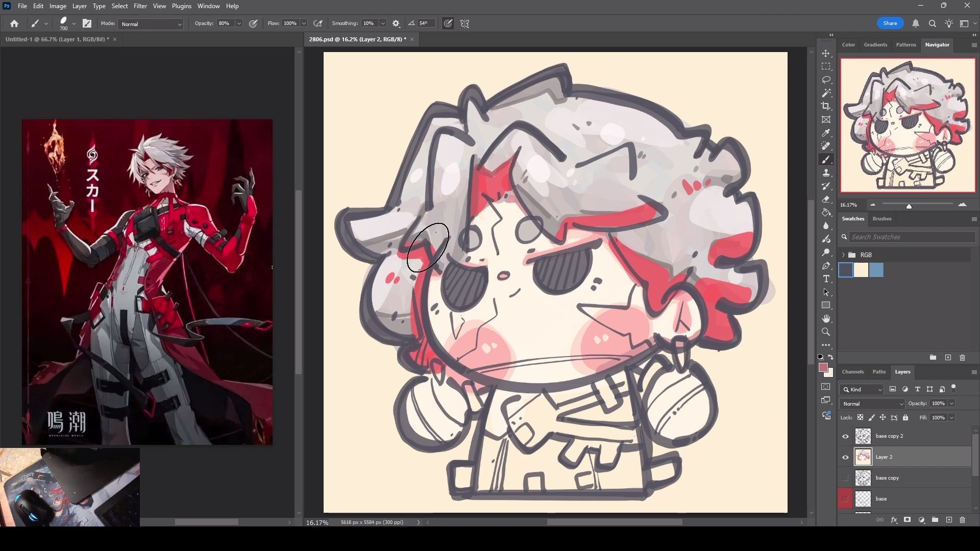Open the brush Mode dropdown
Image resolution: width=980 pixels, height=551 pixels.
[151, 24]
